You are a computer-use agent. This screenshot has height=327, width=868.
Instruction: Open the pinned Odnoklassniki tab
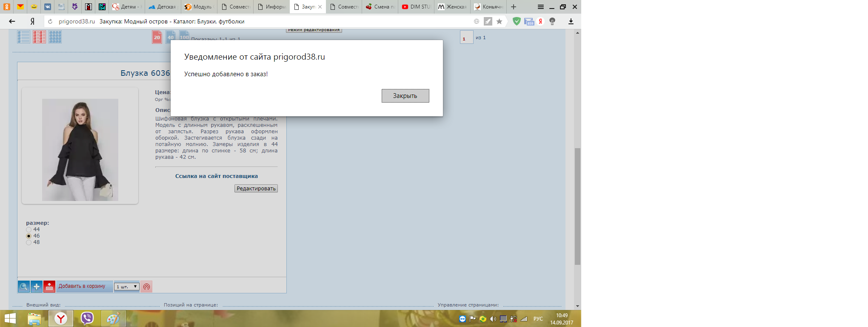[7, 6]
